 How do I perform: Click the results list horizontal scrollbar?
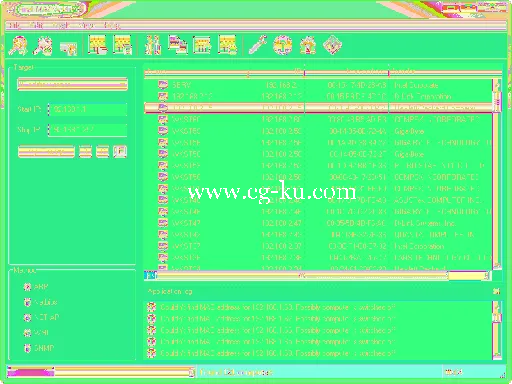pos(317,275)
